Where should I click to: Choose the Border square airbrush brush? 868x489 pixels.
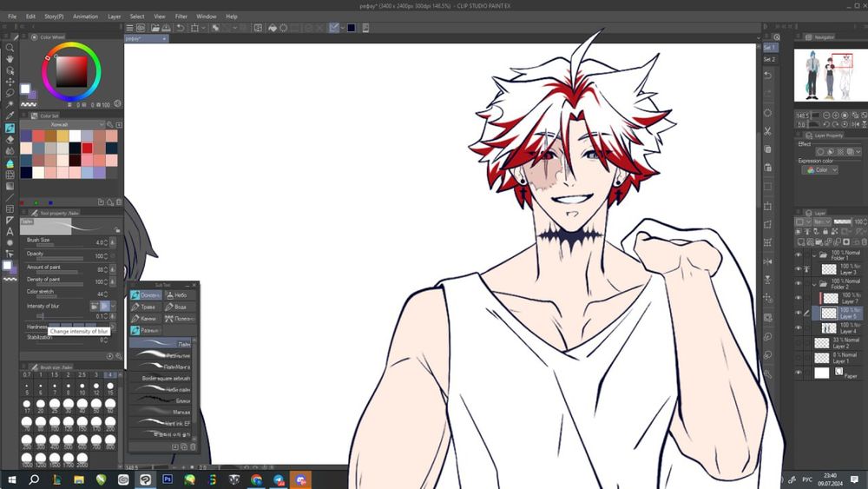pyautogui.click(x=165, y=378)
